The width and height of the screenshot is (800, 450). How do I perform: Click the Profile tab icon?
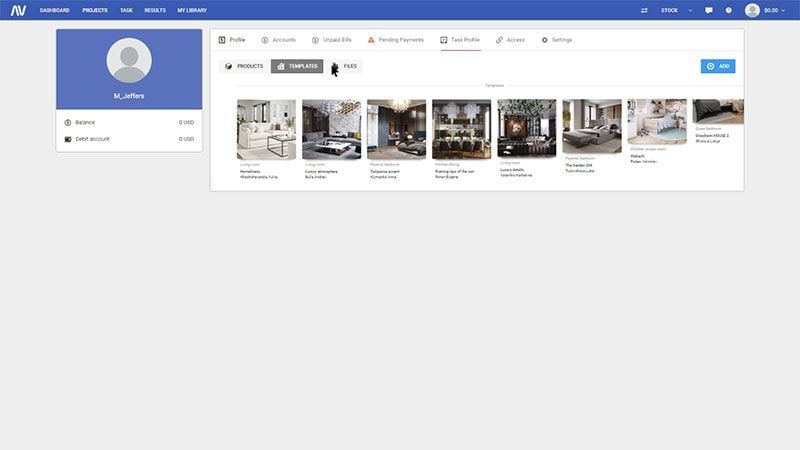pos(222,40)
